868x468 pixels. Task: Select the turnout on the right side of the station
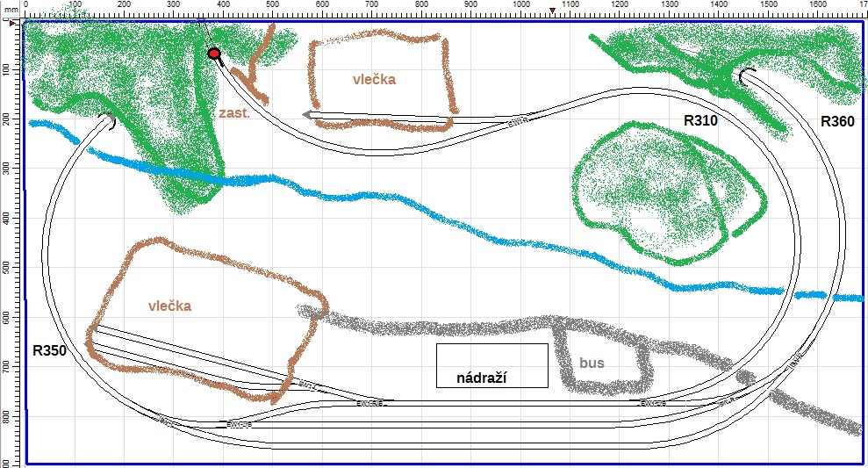tap(650, 404)
